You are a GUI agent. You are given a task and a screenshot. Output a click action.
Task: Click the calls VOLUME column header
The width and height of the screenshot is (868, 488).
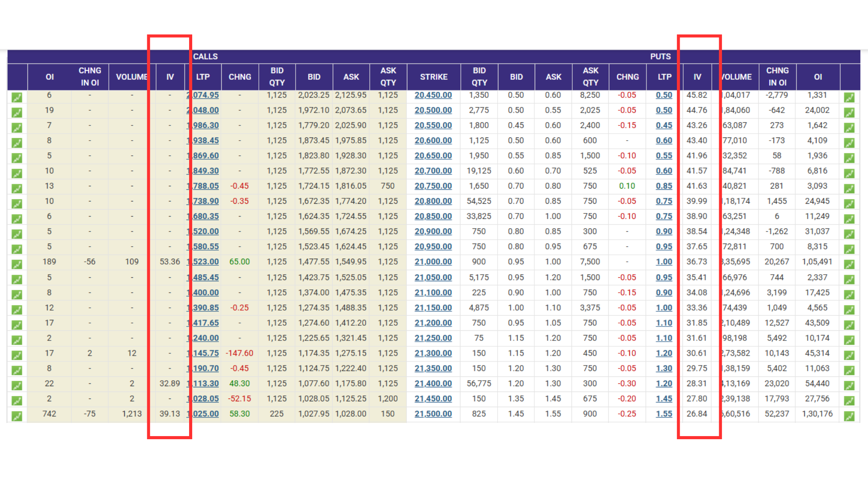tap(132, 77)
